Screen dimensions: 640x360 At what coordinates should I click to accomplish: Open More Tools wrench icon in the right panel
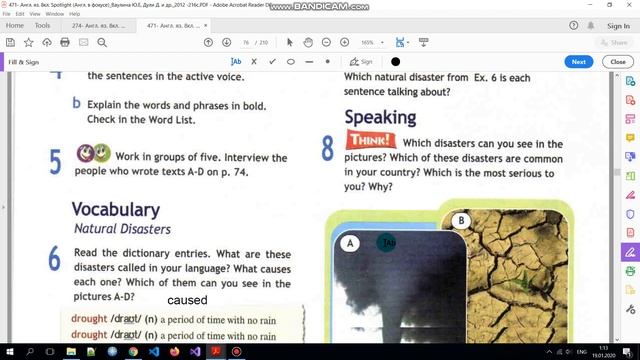[630, 309]
